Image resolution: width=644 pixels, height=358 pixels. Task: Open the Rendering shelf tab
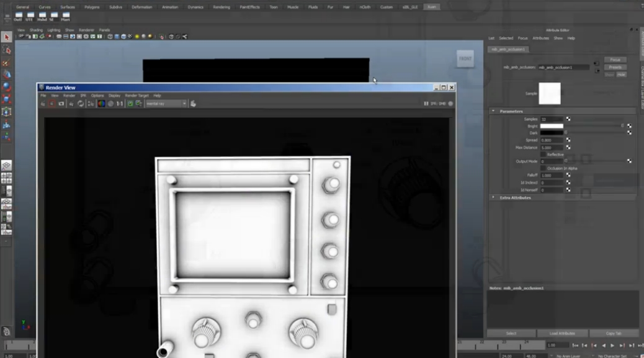tap(221, 7)
